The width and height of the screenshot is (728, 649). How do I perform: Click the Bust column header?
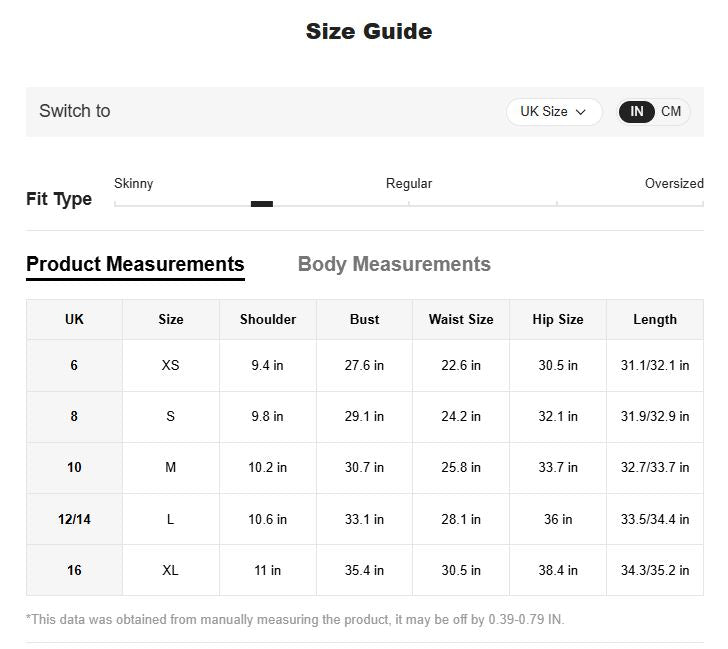[365, 320]
